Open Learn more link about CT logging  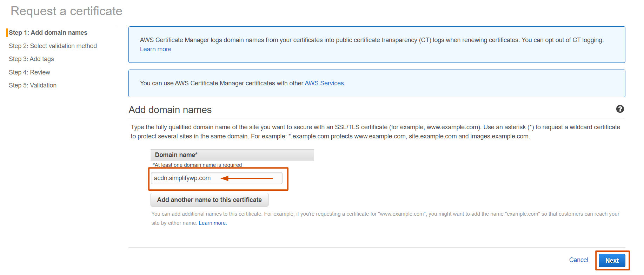pyautogui.click(x=155, y=49)
